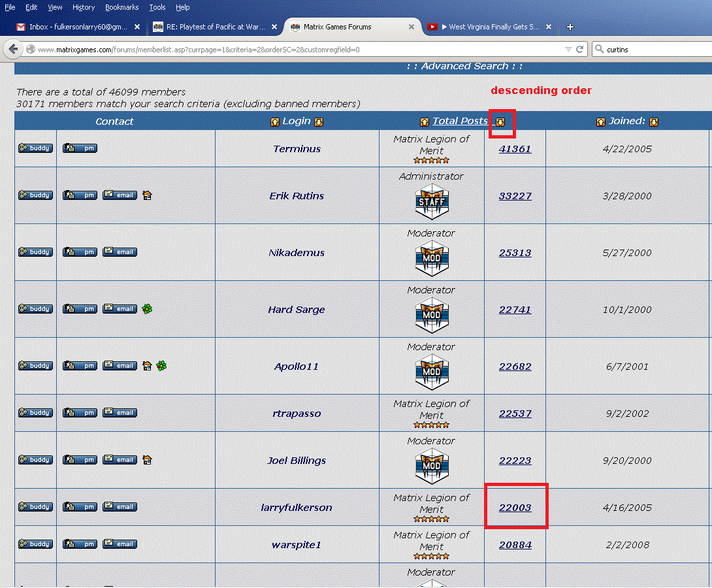This screenshot has width=712, height=588.
Task: Open larryfulkerson profile link
Action: pos(297,508)
